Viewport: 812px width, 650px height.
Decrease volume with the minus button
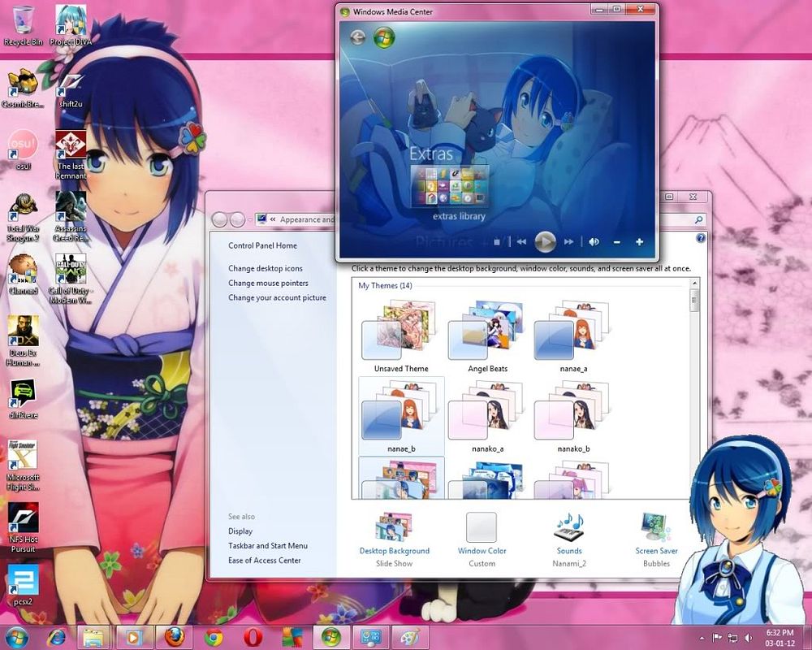click(617, 242)
